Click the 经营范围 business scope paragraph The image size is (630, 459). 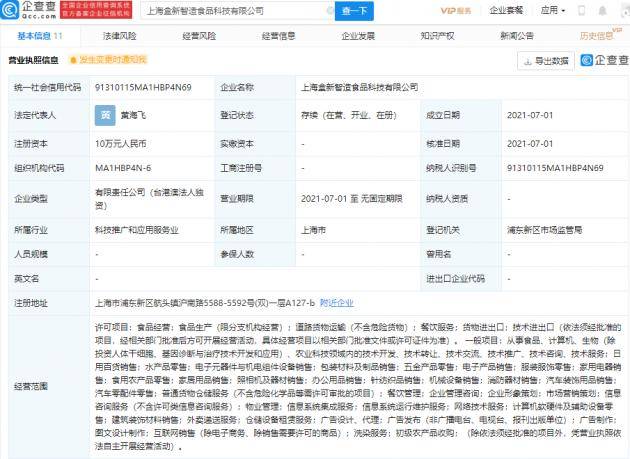[358, 387]
